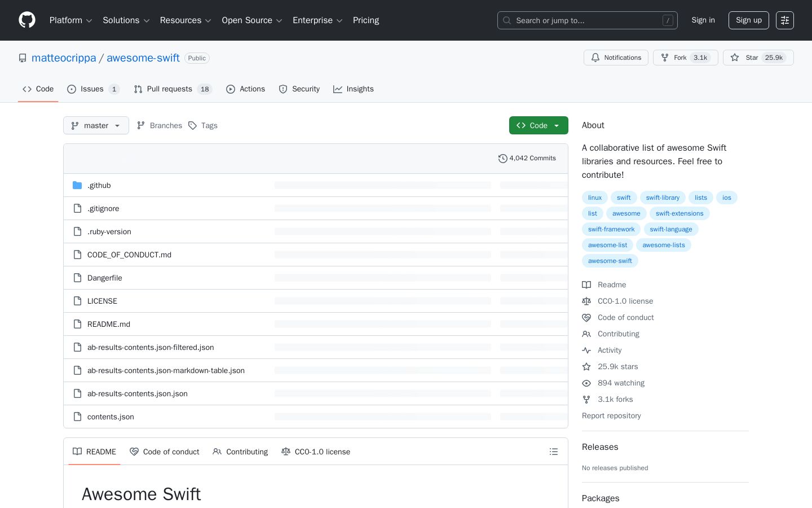Open CODE_OF_CONDUCT.md file

[129, 255]
